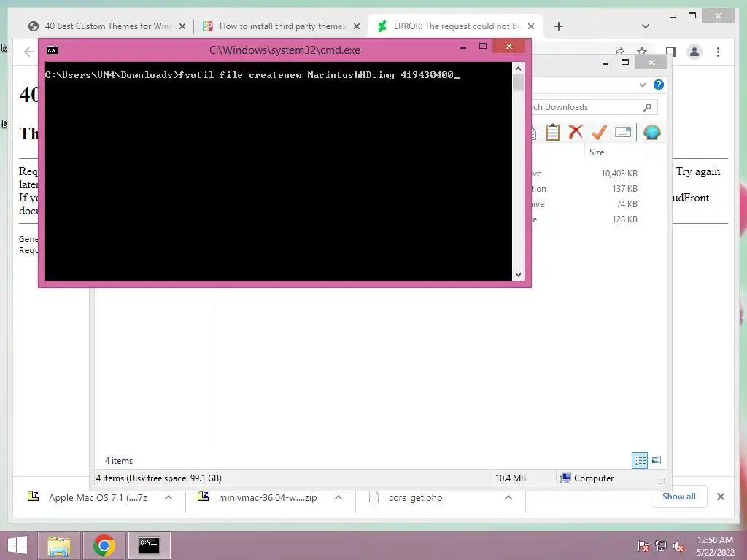Select the 137 KB file row
The image size is (747, 560).
[585, 189]
